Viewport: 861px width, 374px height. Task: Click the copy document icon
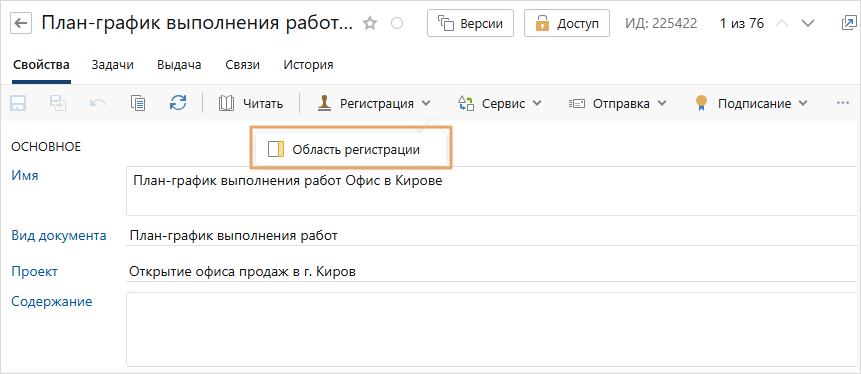click(x=138, y=103)
